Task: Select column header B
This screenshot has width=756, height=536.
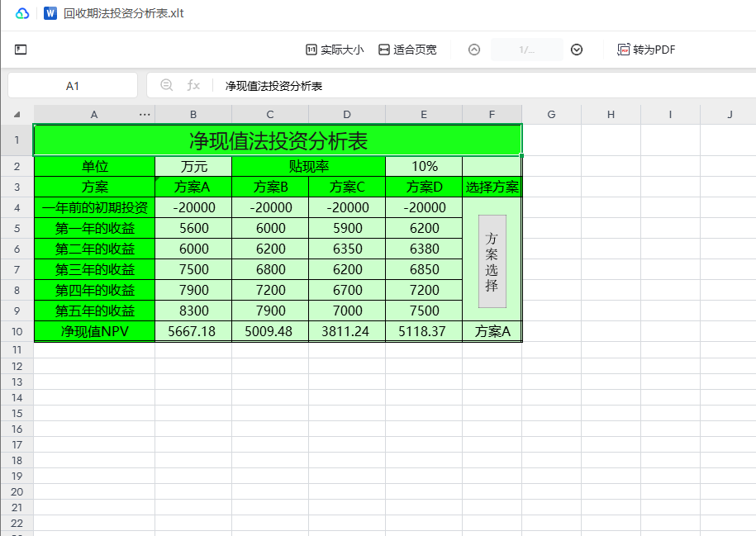Action: [x=193, y=114]
